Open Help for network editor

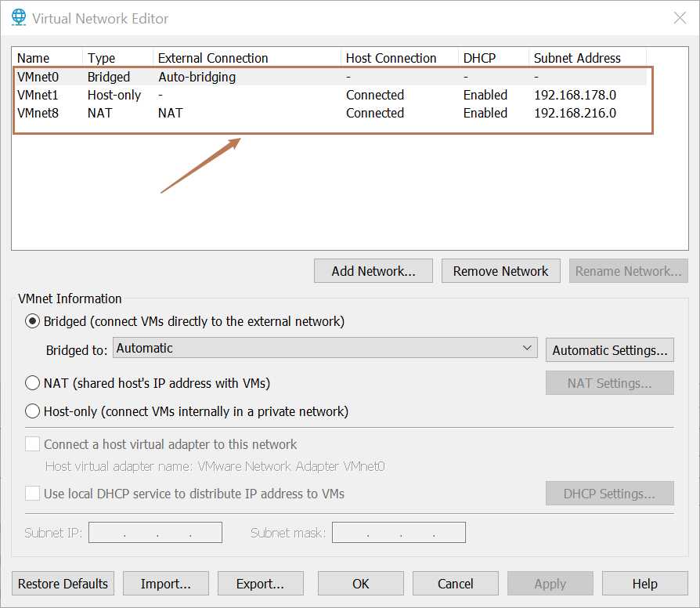[x=644, y=584]
